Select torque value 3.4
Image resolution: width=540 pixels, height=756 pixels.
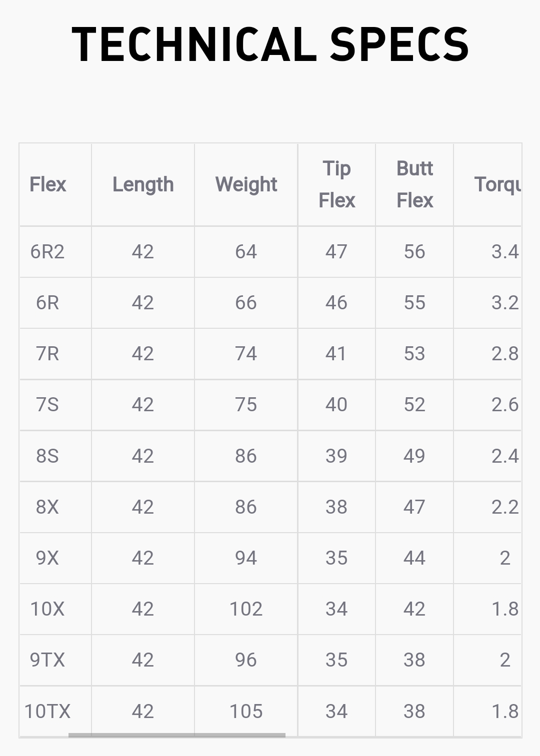tap(504, 252)
